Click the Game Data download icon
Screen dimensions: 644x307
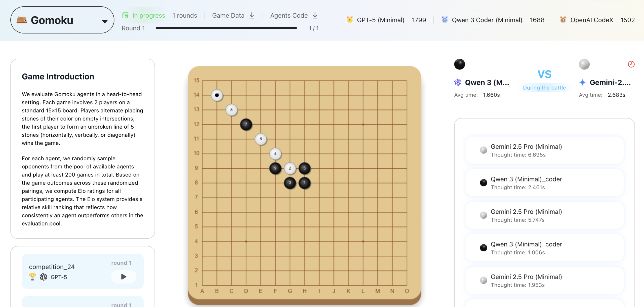pos(252,15)
